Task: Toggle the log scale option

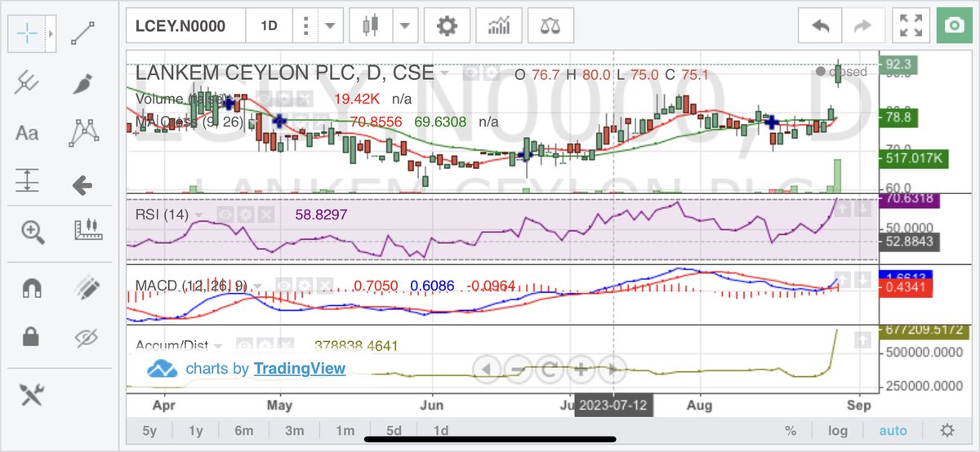Action: (x=839, y=431)
